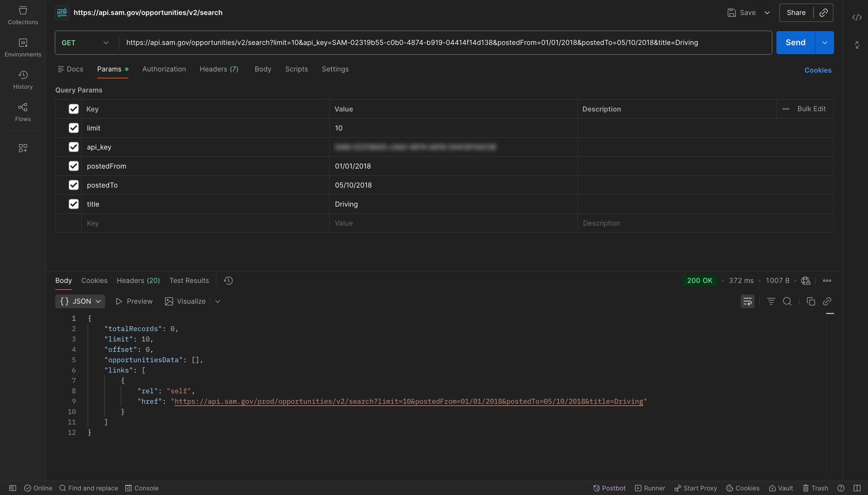Uncheck the limit parameter checkbox
This screenshot has height=495, width=868.
(x=73, y=128)
